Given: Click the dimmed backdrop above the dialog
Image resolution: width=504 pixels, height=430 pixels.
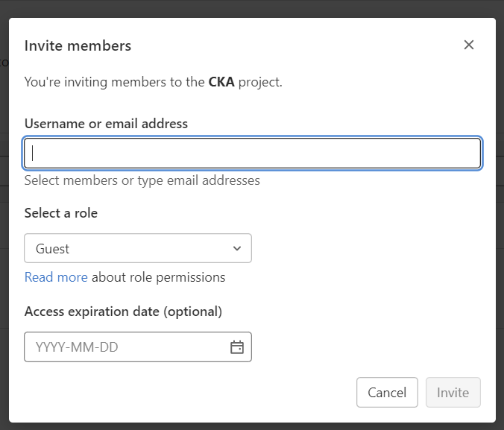Looking at the screenshot, I should pyautogui.click(x=252, y=7).
